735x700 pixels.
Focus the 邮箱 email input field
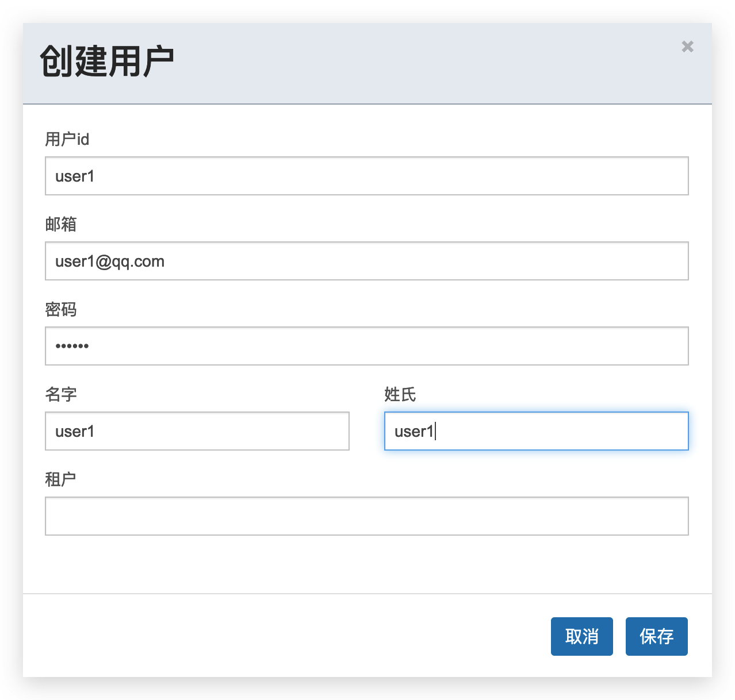[x=366, y=261]
